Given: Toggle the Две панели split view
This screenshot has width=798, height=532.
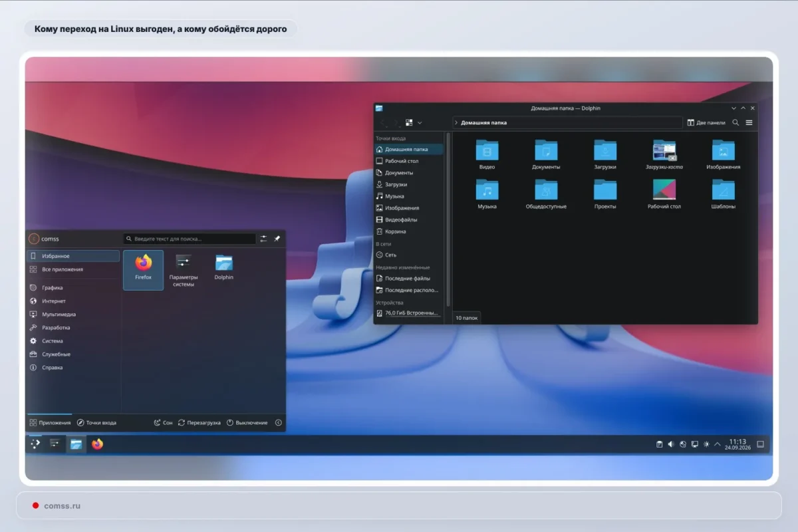Looking at the screenshot, I should point(706,122).
